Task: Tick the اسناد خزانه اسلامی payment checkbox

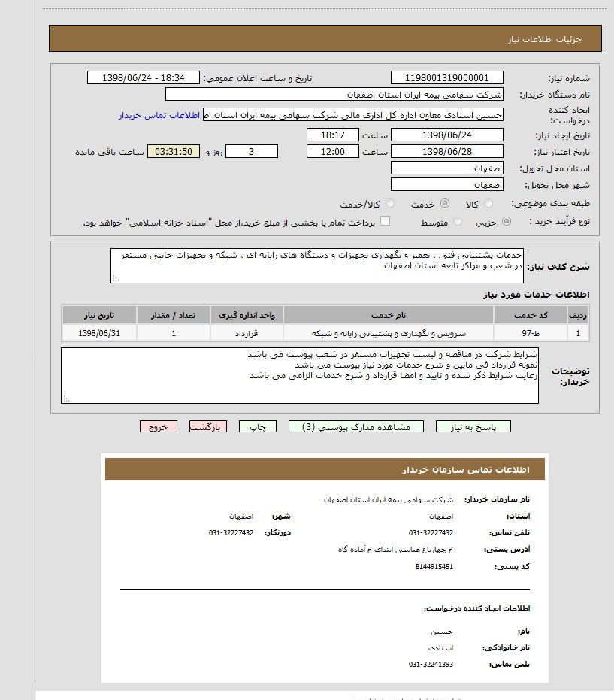Action: (x=385, y=221)
